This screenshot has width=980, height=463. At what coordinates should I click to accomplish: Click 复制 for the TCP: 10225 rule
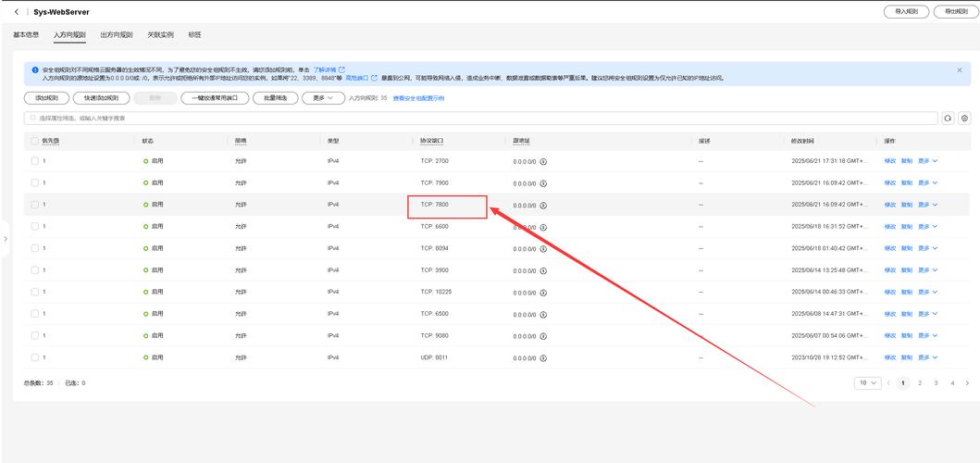(906, 293)
